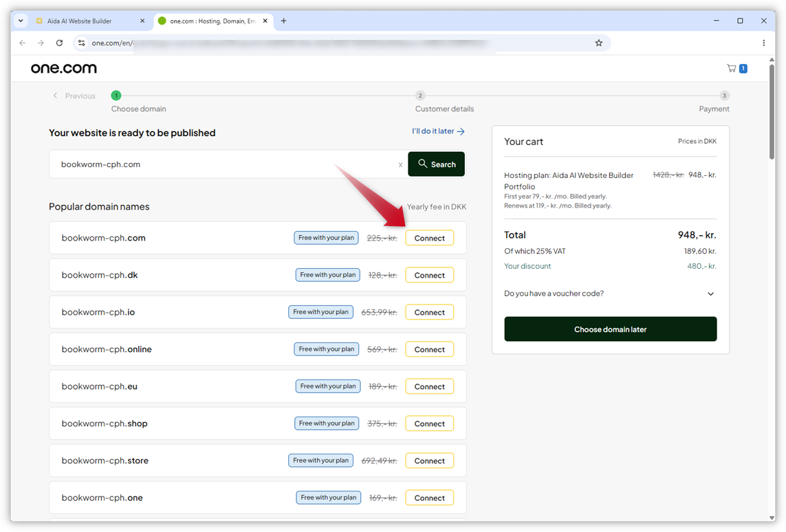Bookmark this page with the star icon

tap(598, 43)
